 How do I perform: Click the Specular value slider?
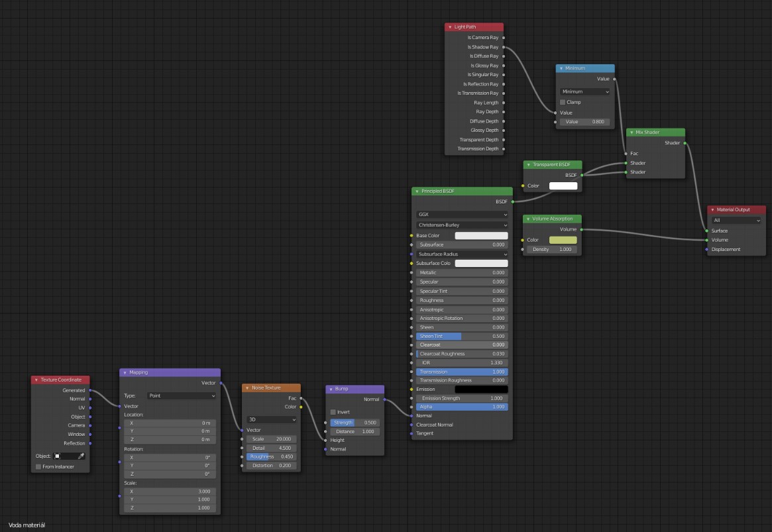(x=462, y=282)
